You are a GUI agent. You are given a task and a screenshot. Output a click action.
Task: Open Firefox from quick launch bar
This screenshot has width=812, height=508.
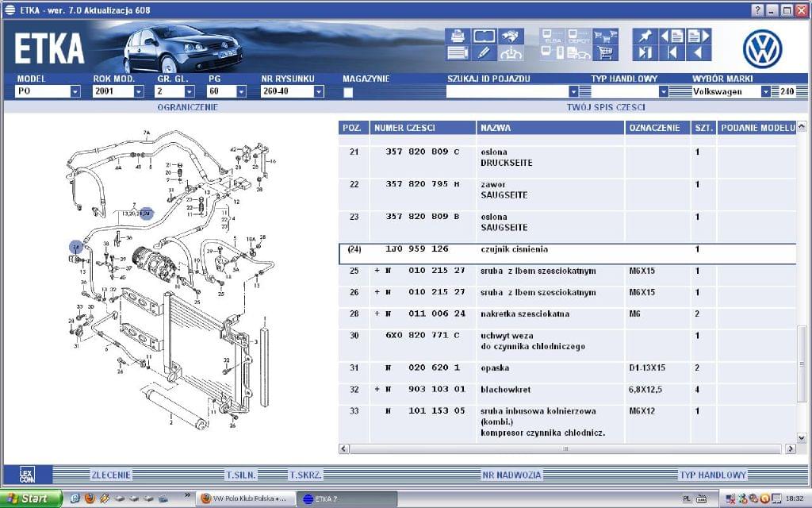coord(90,498)
